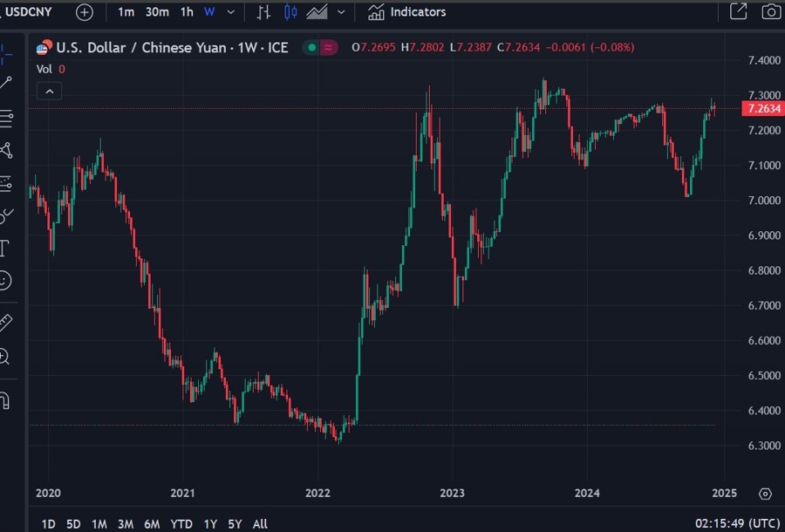Select the 1D date range
Viewport: 785px width, 532px height.
[x=48, y=524]
